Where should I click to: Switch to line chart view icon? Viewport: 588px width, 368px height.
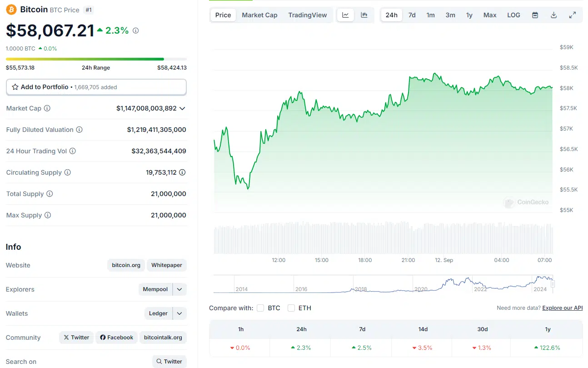[x=345, y=15]
